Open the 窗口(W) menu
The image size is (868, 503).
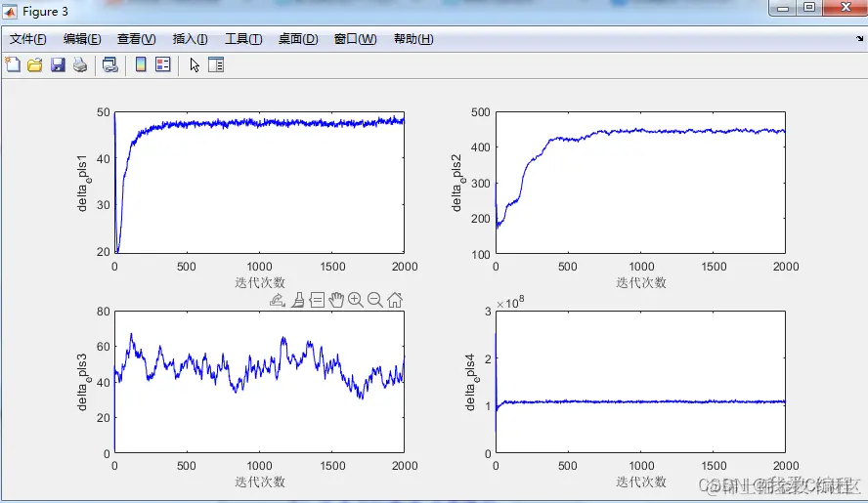point(355,39)
